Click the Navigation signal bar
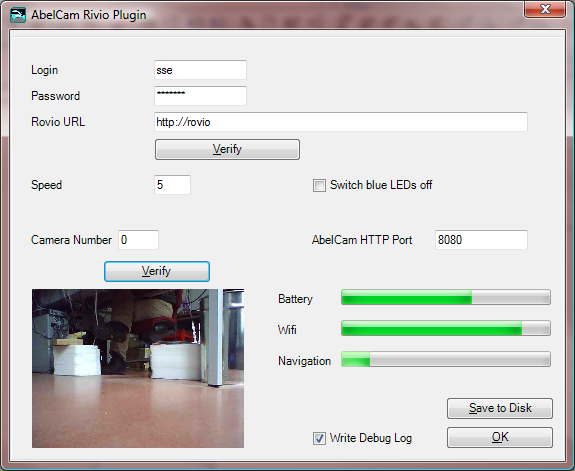 point(446,359)
